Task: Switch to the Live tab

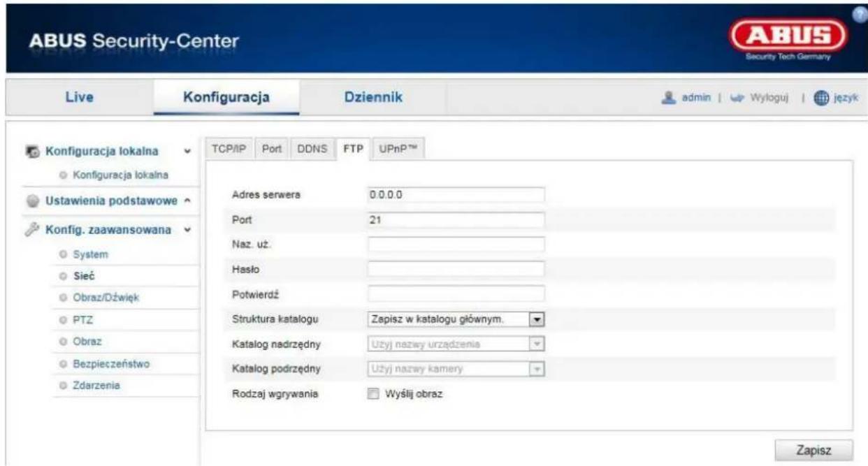Action: click(x=80, y=97)
